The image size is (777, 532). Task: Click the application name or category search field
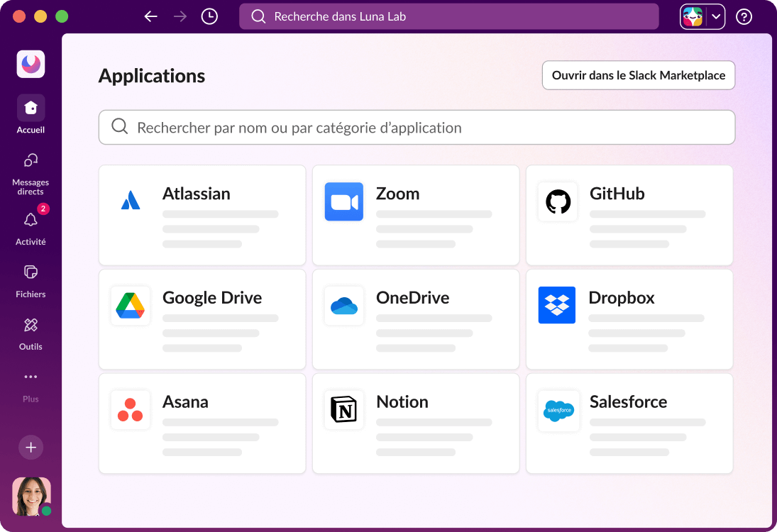pyautogui.click(x=417, y=128)
